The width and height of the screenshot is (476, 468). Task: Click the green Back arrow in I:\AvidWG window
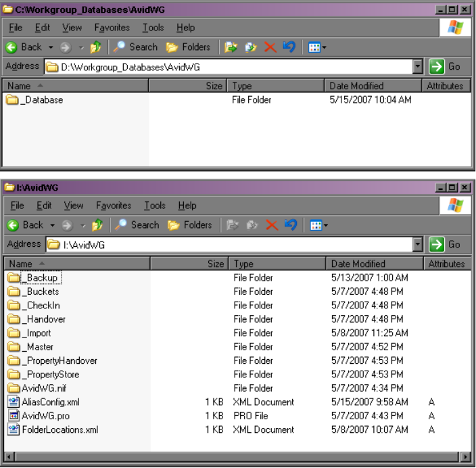click(x=13, y=225)
